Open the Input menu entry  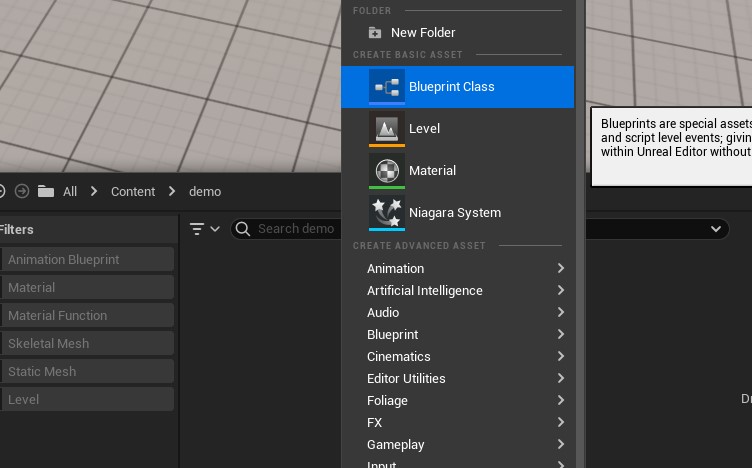[x=458, y=463]
